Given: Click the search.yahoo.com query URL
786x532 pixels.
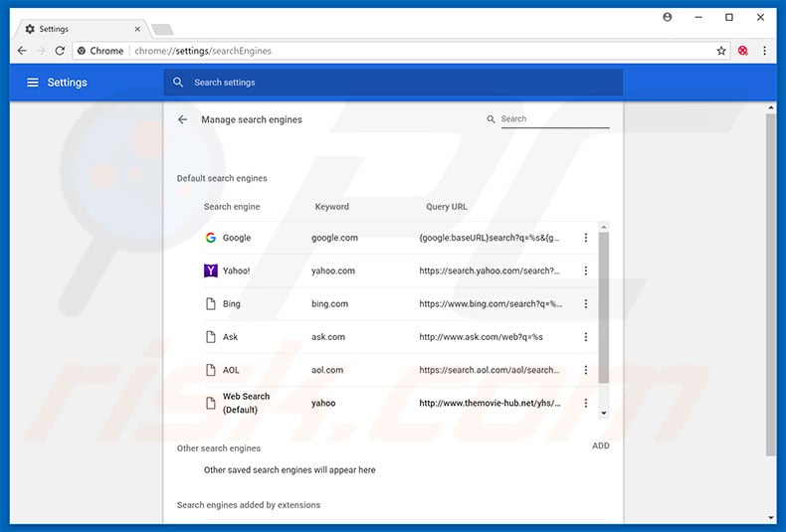Looking at the screenshot, I should 490,270.
